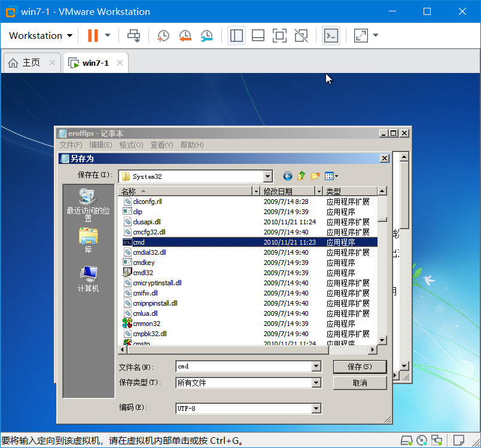
Task: Create a new folder
Action: (315, 176)
